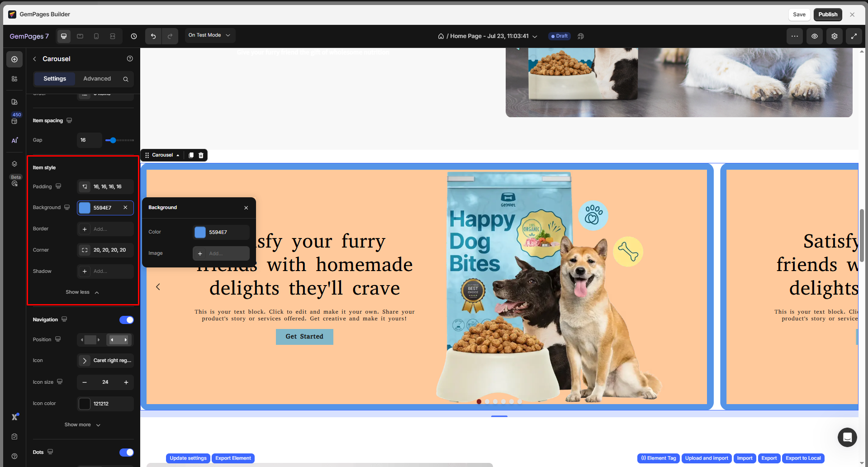Expand Carousel element breadcrumb caret
The width and height of the screenshot is (868, 467).
click(178, 155)
